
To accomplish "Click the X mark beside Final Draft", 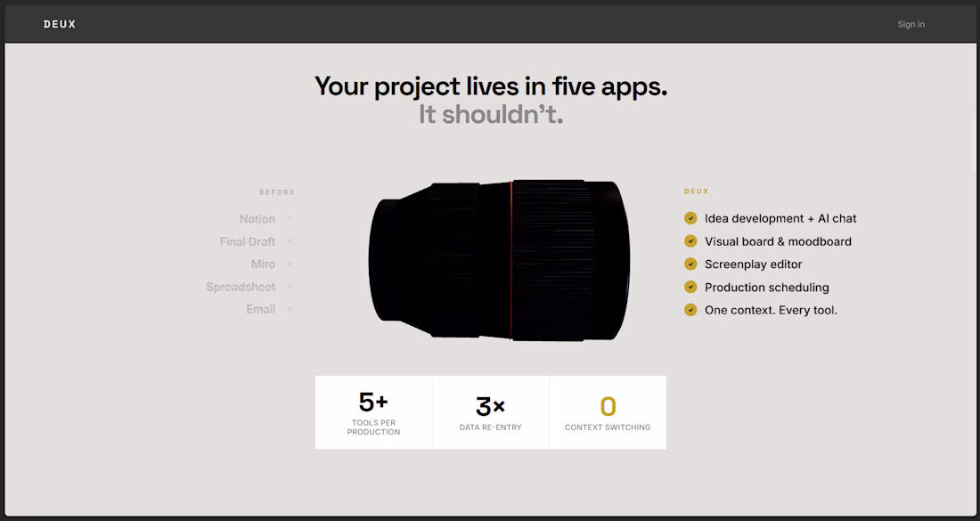I will coord(290,241).
